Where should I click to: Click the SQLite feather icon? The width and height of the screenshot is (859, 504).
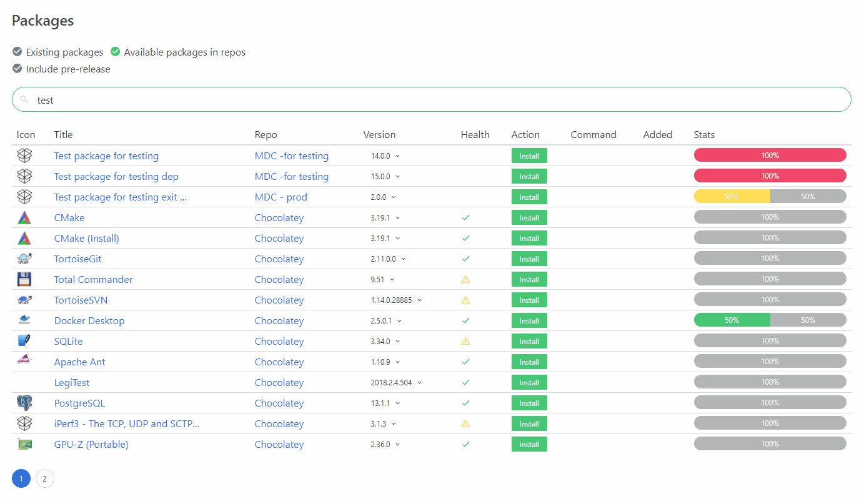[x=24, y=341]
